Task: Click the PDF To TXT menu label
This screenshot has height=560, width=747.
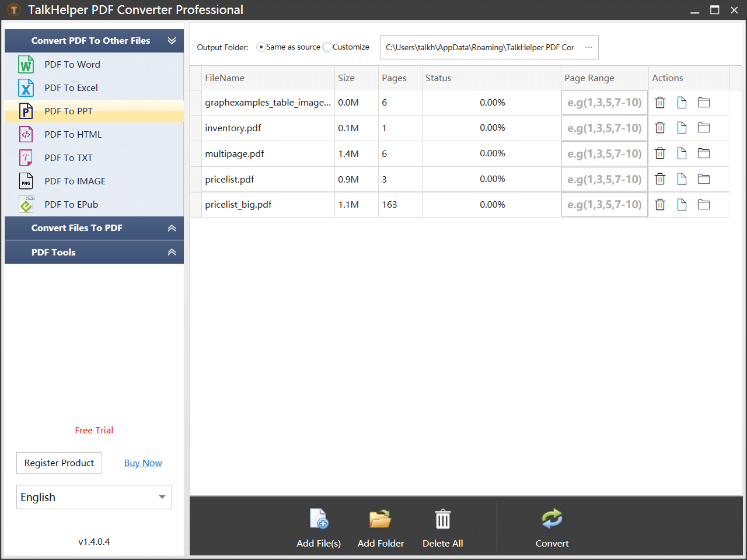Action: (68, 157)
